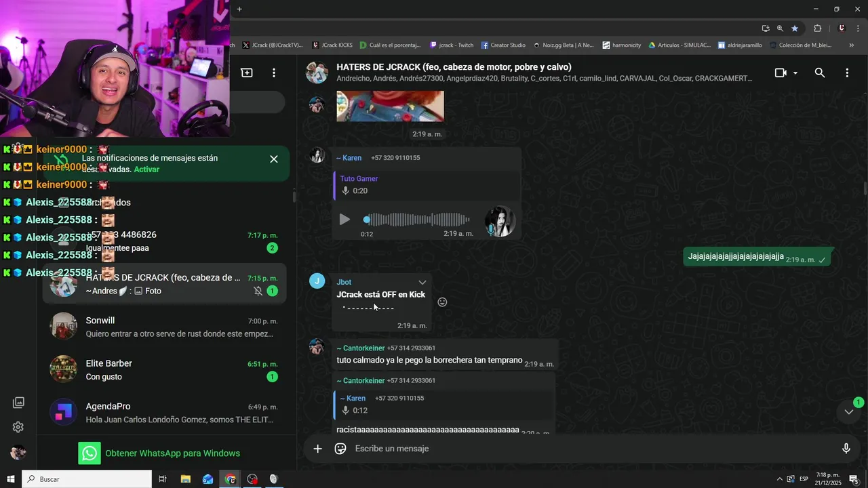Click Jbot sender name
Screen dimensions: 868x488
click(x=344, y=282)
